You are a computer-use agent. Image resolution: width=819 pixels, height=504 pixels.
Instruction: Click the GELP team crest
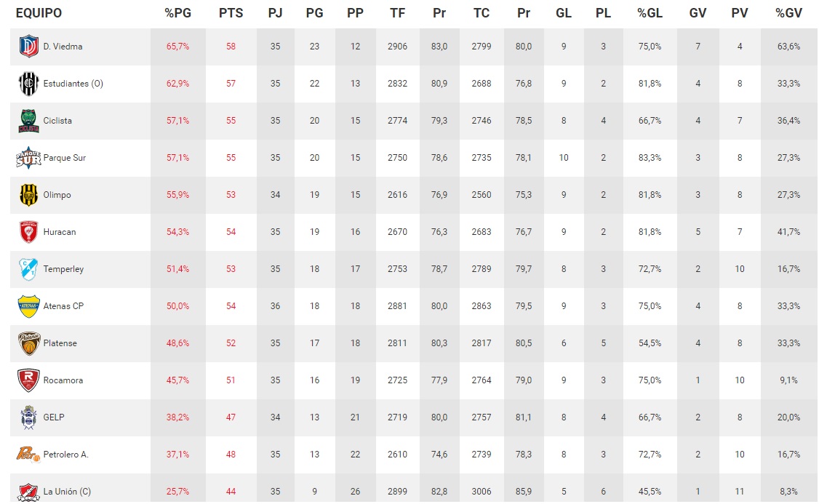pyautogui.click(x=28, y=417)
